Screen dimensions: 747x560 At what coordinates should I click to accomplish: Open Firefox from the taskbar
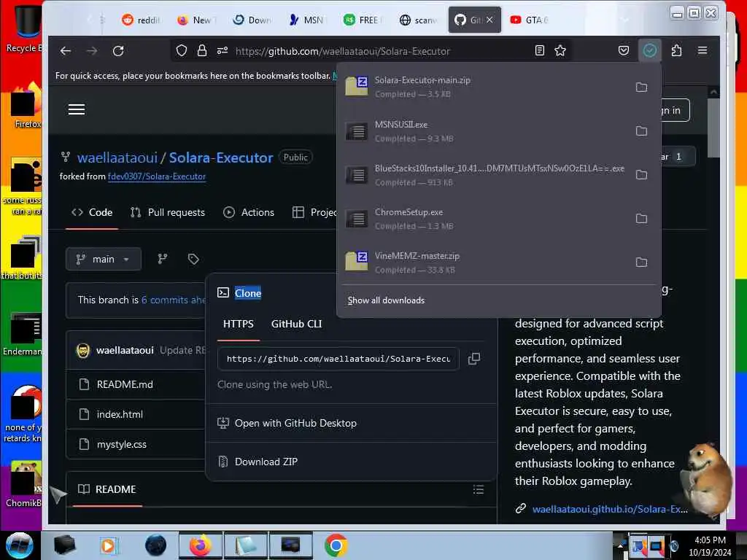(x=201, y=545)
